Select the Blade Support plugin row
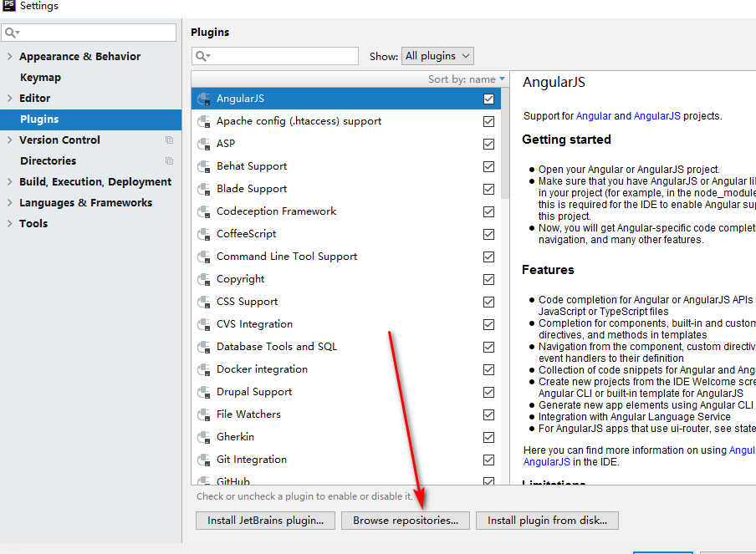The image size is (756, 554). [x=346, y=189]
